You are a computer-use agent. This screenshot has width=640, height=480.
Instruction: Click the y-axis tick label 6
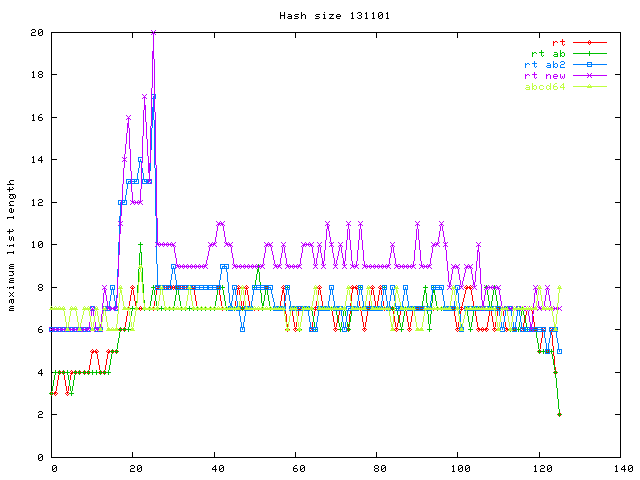pos(40,330)
